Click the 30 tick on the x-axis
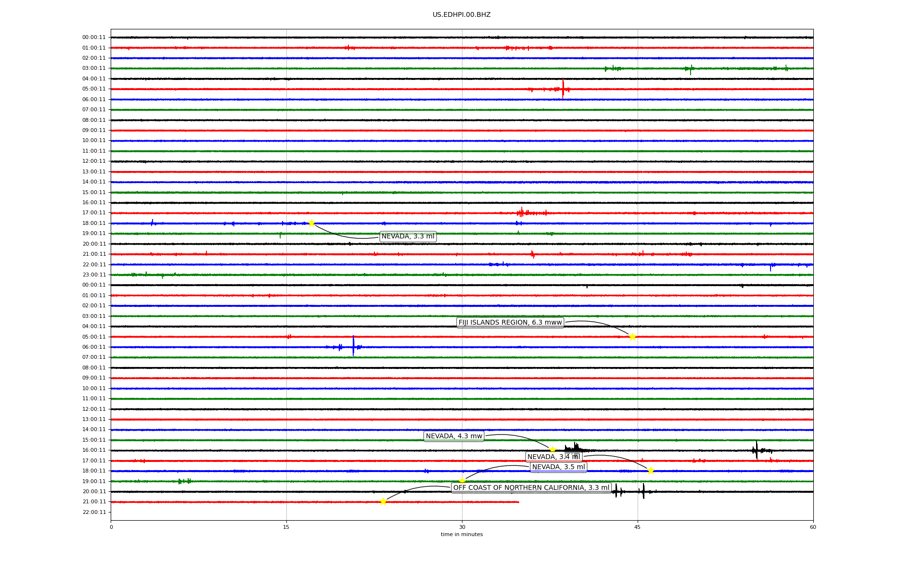The height and width of the screenshot is (578, 924). click(x=462, y=527)
